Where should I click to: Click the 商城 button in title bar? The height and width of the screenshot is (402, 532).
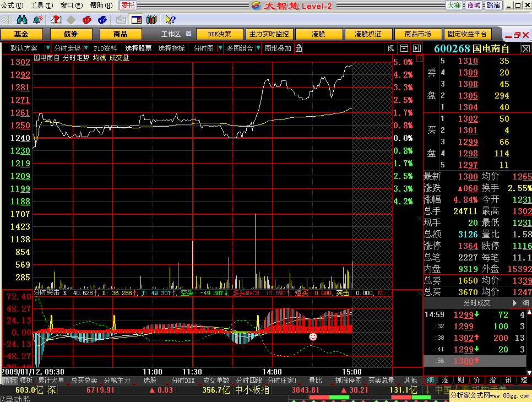pos(474,6)
